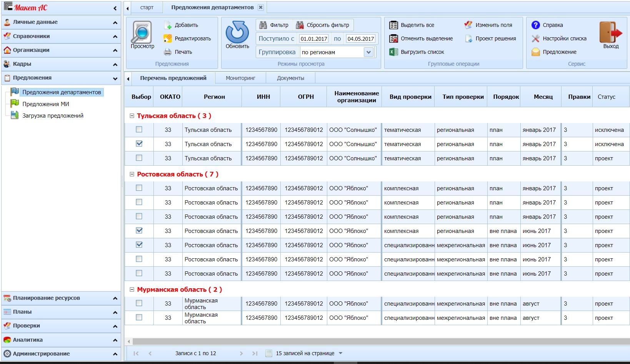Image resolution: width=630 pixels, height=364 pixels.
Task: Uncheck Ростовская комплексная вне плана row checkbox
Action: click(139, 231)
